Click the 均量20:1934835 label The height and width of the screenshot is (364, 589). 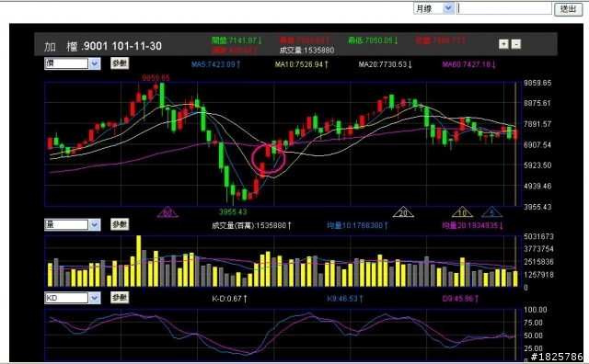[x=472, y=225]
